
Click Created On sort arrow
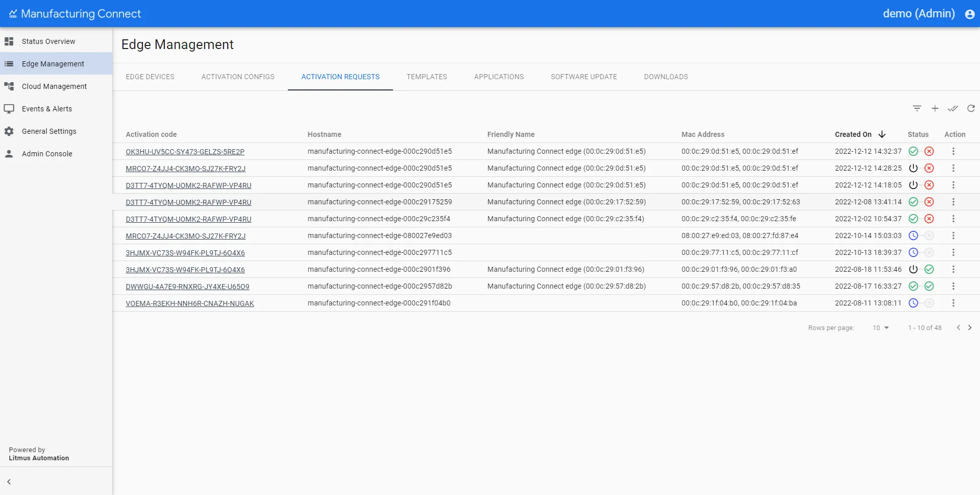(881, 134)
